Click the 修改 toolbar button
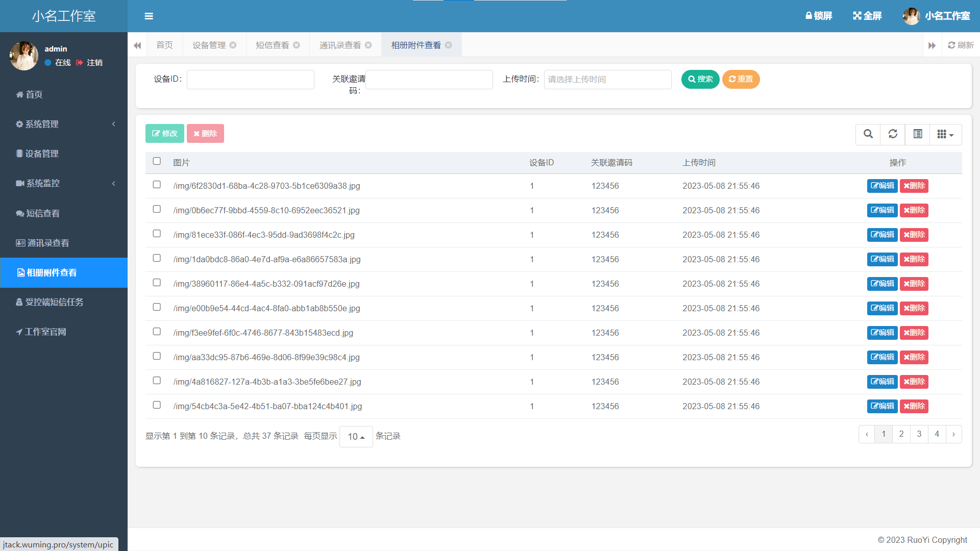This screenshot has width=980, height=551. (164, 134)
